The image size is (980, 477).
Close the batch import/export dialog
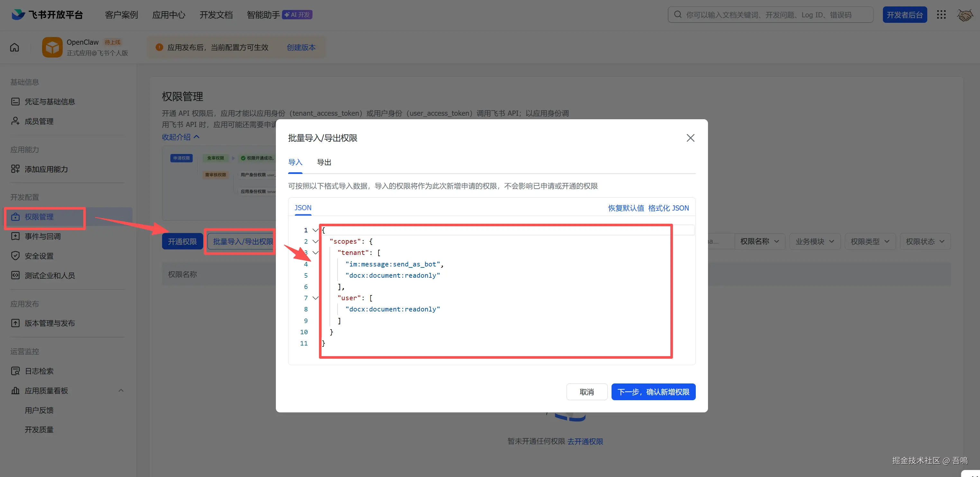click(x=690, y=138)
